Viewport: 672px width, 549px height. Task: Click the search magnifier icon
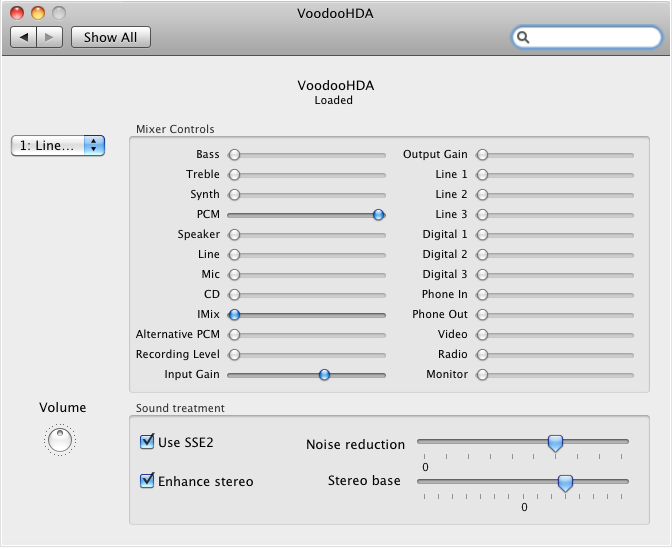[x=523, y=37]
